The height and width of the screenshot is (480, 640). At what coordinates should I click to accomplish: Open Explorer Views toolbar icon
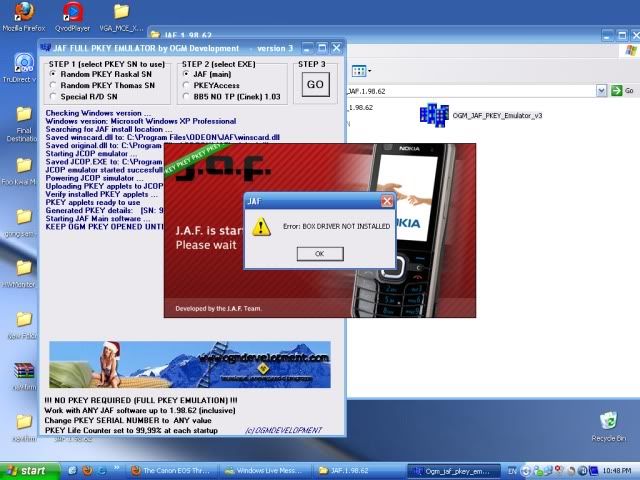(x=361, y=71)
